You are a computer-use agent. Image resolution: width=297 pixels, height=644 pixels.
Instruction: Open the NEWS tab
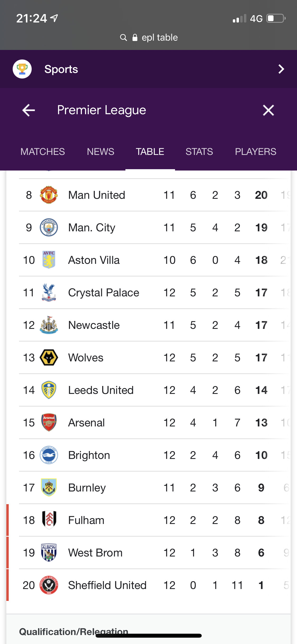click(x=101, y=151)
